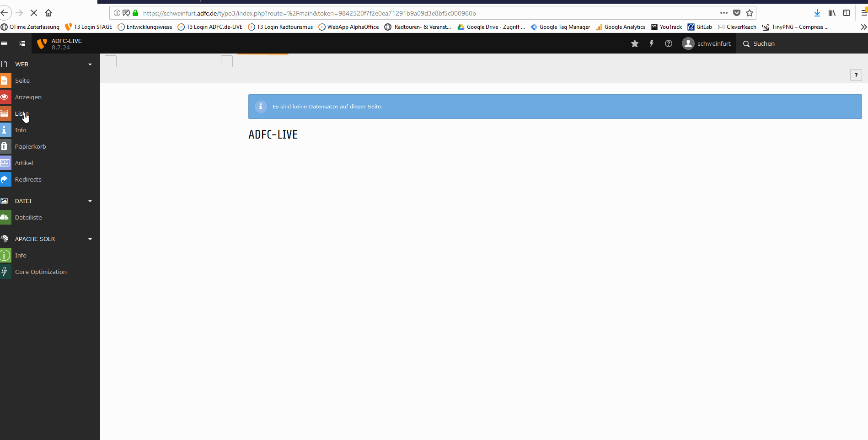Open Dateiliste file list module
Viewport: 868px width, 440px height.
point(28,217)
